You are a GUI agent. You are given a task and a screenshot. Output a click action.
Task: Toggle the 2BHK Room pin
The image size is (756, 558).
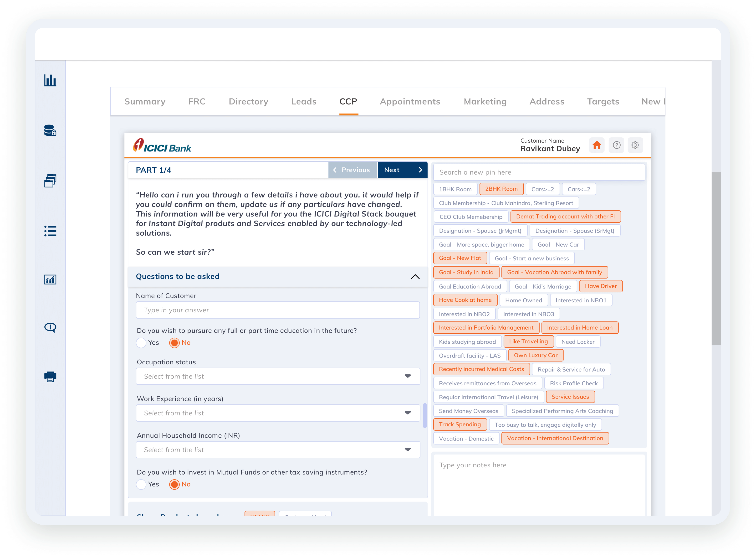pyautogui.click(x=501, y=189)
